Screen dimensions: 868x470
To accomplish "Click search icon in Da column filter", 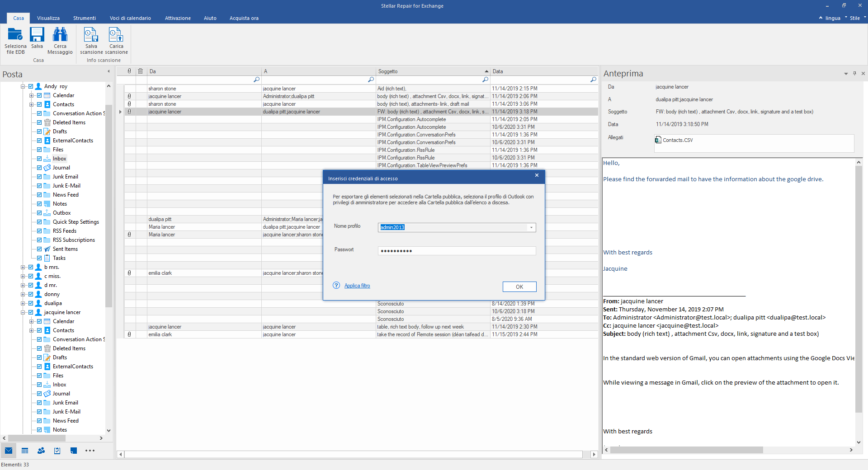I will [256, 80].
